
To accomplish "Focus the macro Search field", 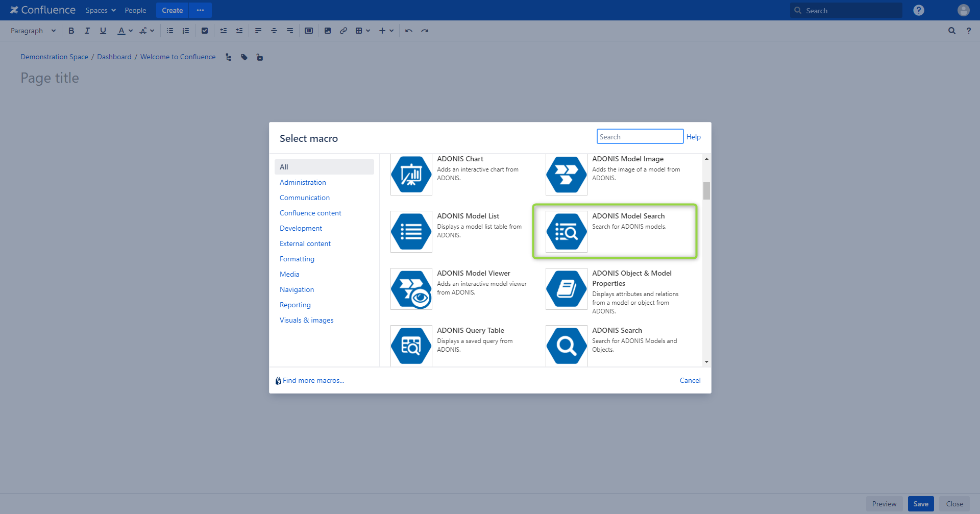I will click(640, 136).
